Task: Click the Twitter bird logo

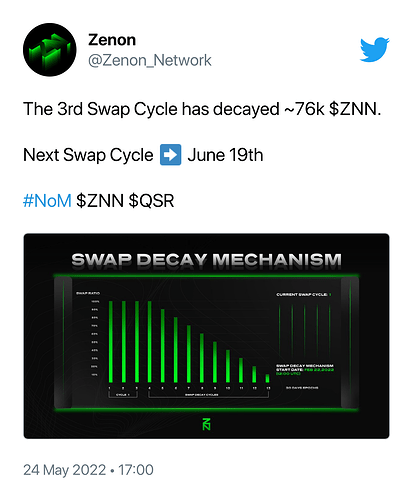Action: 375,50
